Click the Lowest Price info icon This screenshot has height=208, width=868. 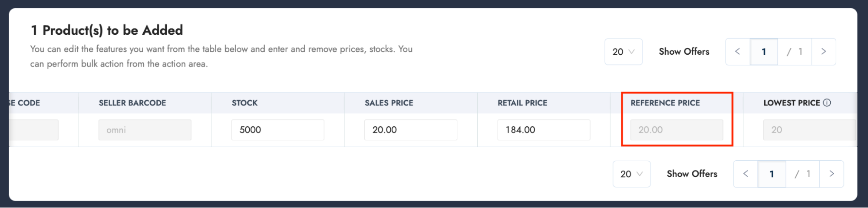[x=827, y=103]
